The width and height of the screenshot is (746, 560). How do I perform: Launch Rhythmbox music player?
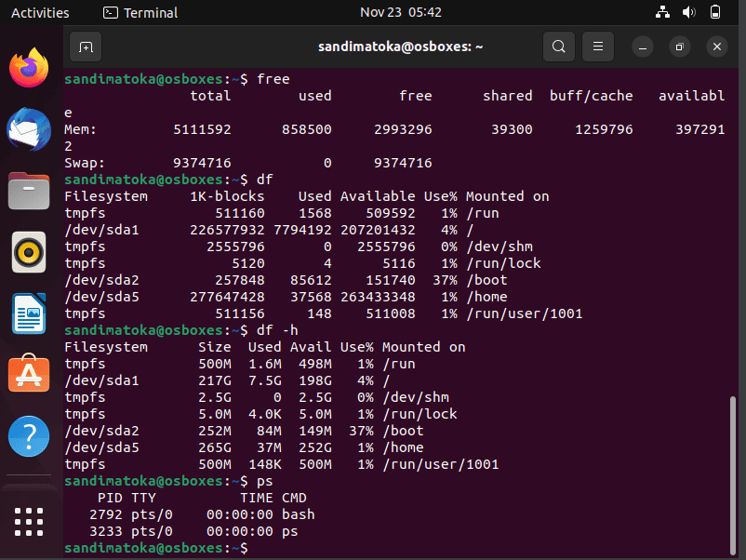pyautogui.click(x=29, y=252)
